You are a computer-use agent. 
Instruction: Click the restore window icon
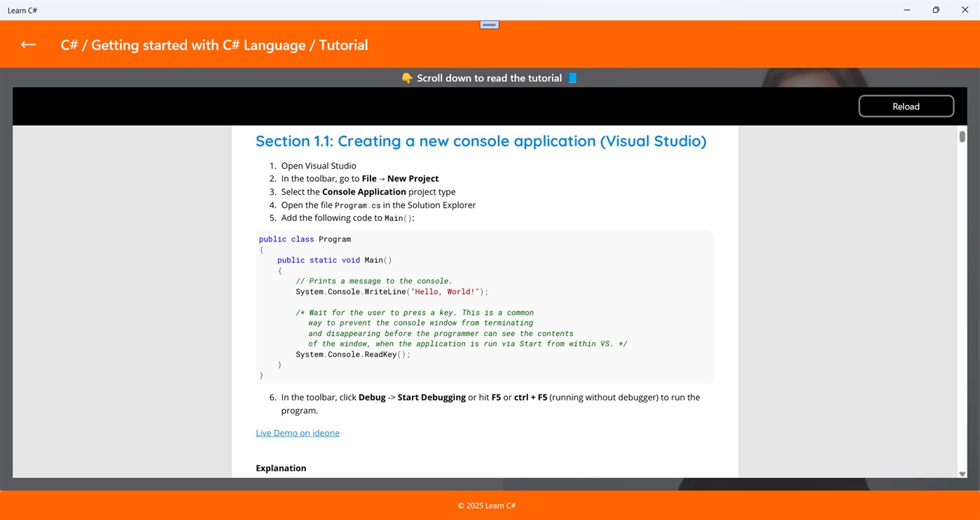pyautogui.click(x=935, y=10)
